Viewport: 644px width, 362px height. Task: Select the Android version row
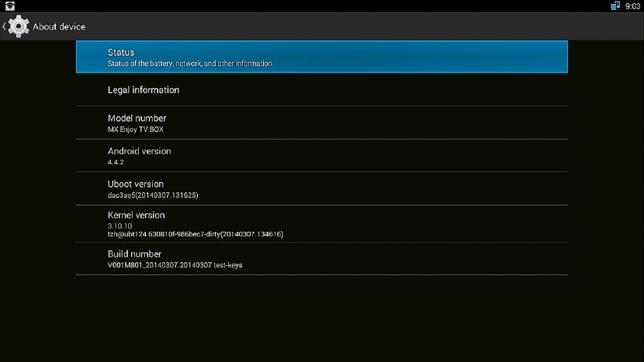click(x=321, y=156)
